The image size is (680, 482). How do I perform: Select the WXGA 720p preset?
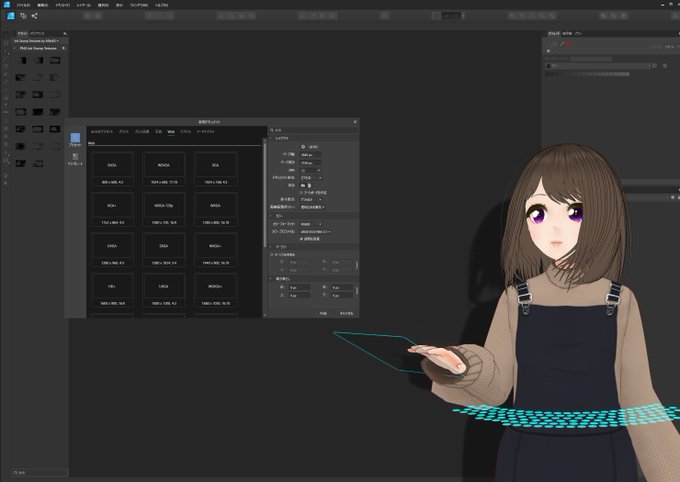click(163, 209)
